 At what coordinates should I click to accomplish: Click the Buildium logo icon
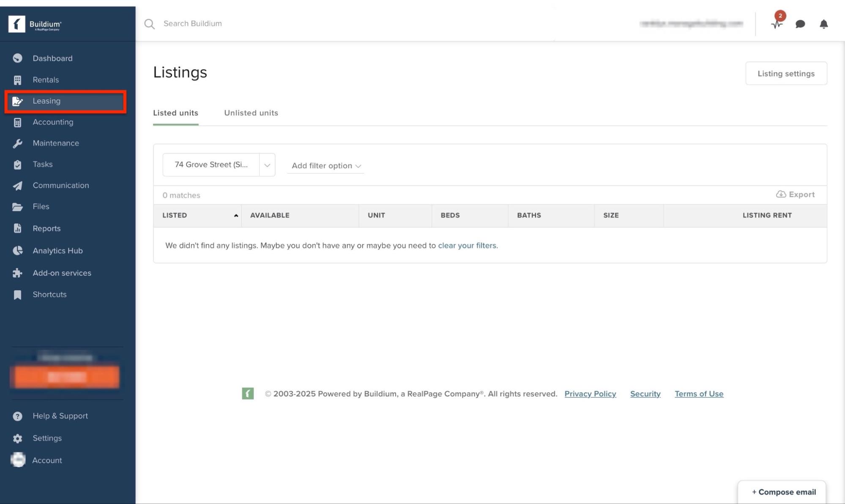[17, 24]
